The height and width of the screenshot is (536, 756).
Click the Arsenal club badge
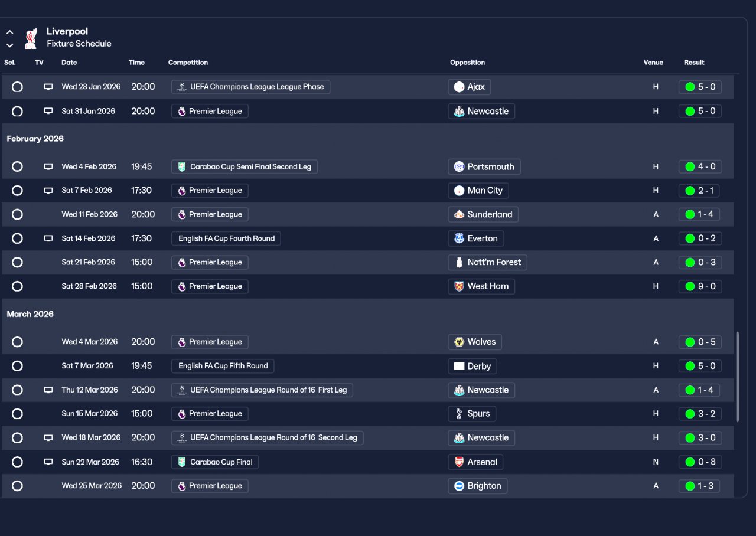click(x=459, y=462)
